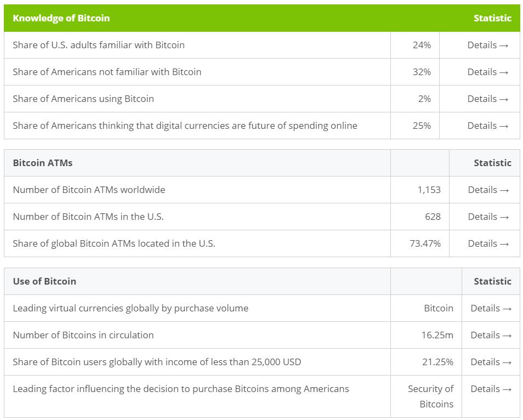Open Details for leading virtual currencies
The width and height of the screenshot is (523, 420).
pyautogui.click(x=491, y=308)
